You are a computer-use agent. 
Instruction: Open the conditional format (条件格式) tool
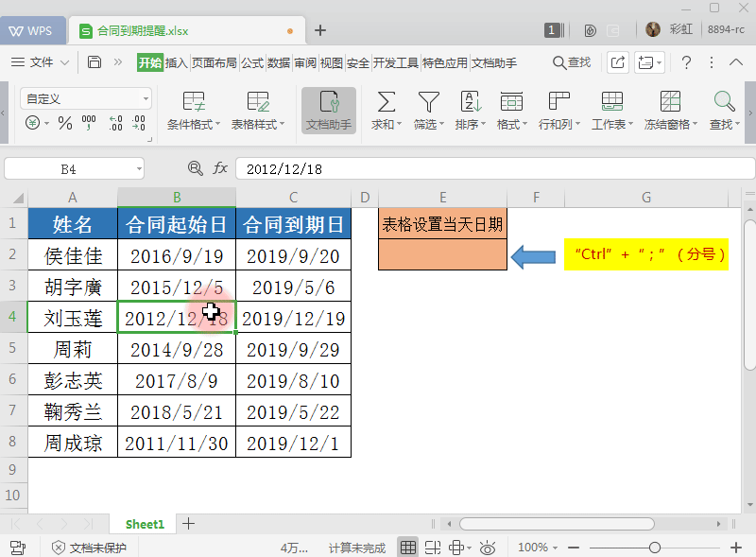(194, 111)
